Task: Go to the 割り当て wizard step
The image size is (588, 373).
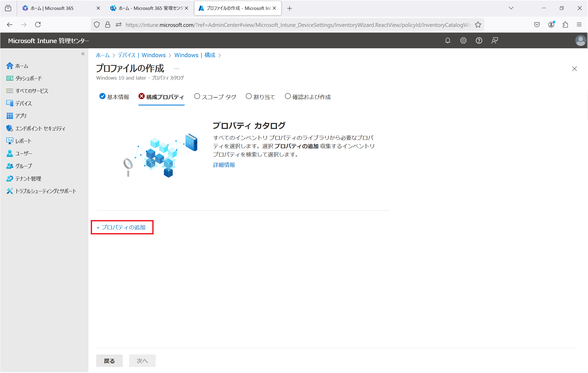Action: (260, 97)
